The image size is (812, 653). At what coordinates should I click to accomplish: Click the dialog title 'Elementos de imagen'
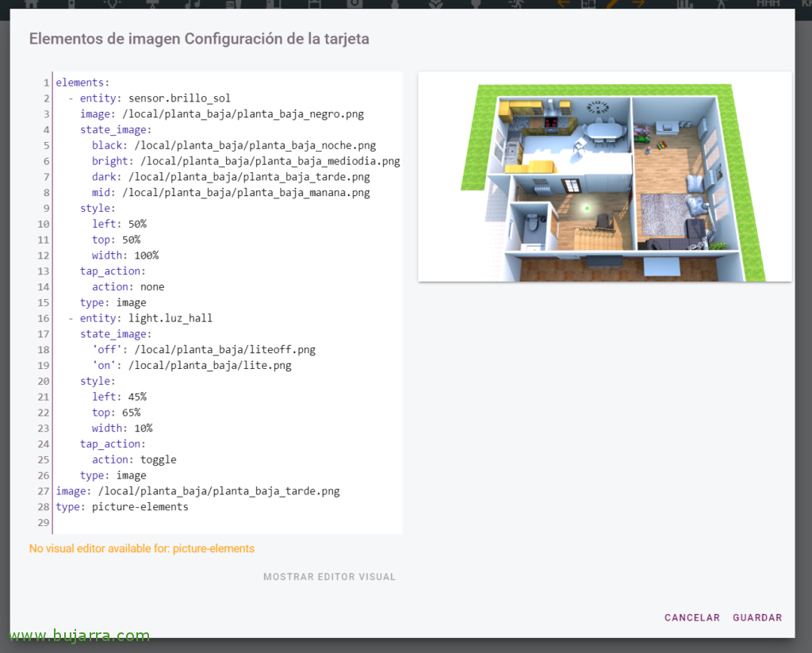tap(105, 39)
